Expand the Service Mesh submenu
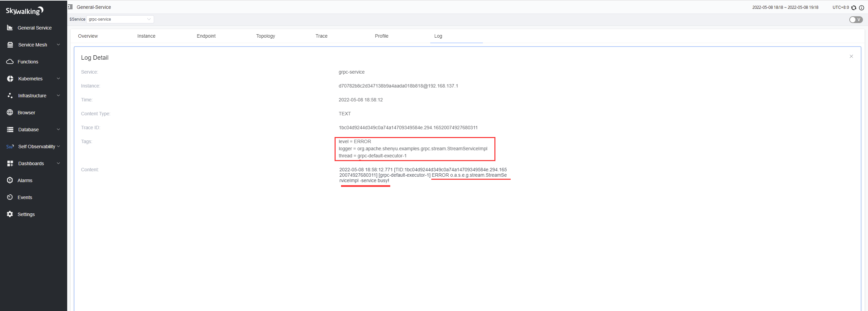 tap(58, 45)
